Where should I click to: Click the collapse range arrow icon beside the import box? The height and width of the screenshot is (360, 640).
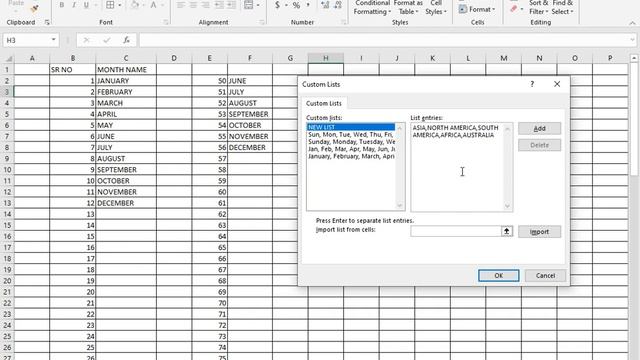(x=507, y=231)
